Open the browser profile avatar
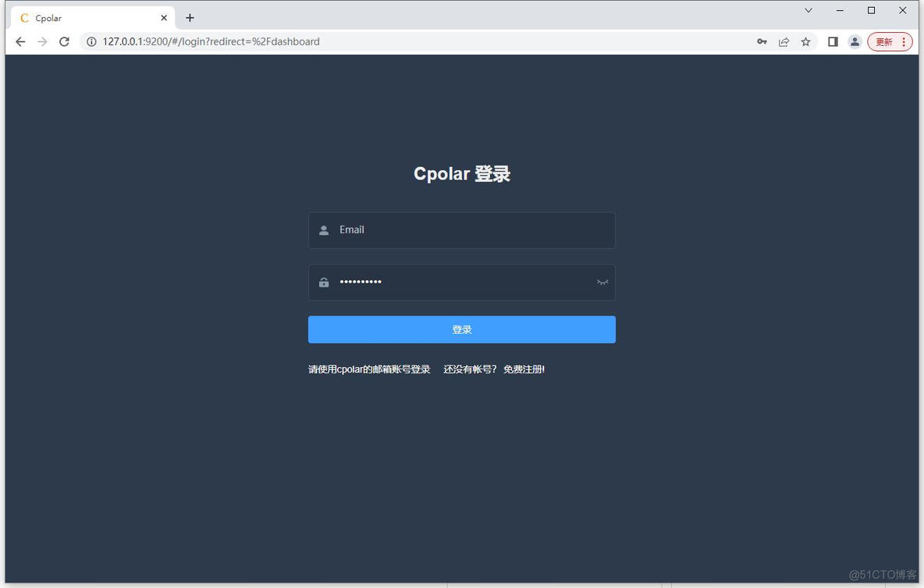 (855, 42)
